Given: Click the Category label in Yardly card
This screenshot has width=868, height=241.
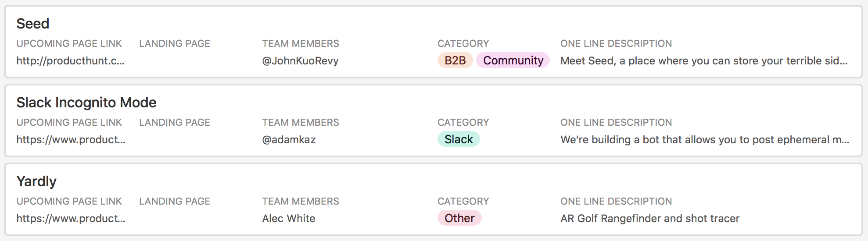Looking at the screenshot, I should [x=463, y=202].
